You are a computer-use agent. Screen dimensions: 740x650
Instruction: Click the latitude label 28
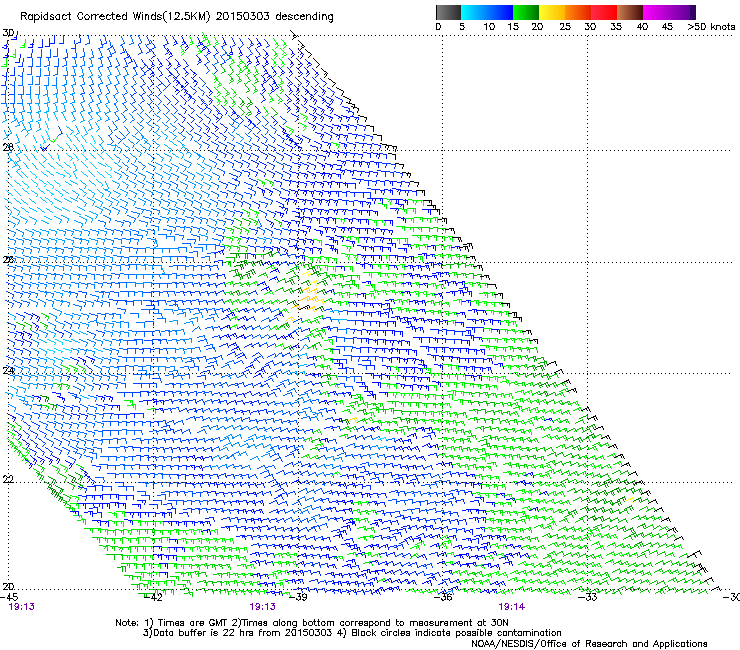point(8,147)
